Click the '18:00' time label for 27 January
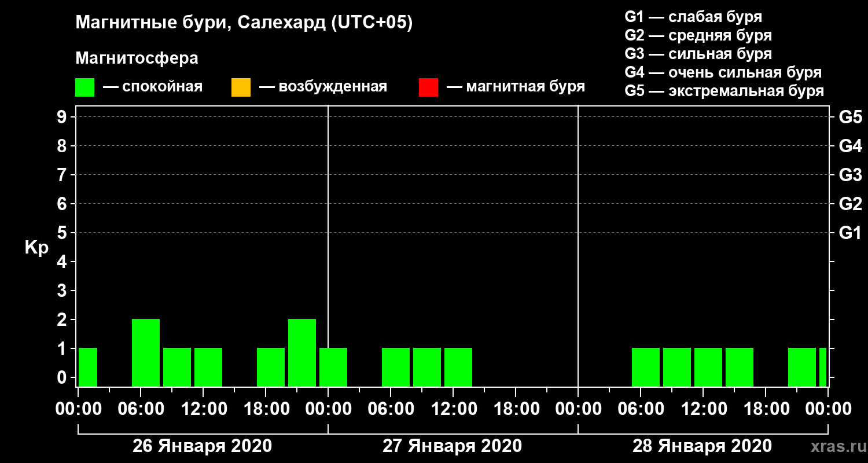This screenshot has width=868, height=463. coord(516,409)
